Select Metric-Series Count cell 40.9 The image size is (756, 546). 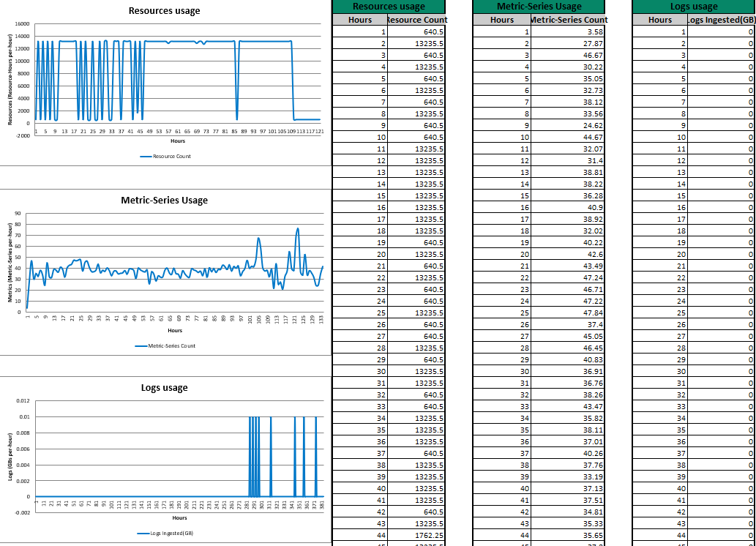pos(567,207)
